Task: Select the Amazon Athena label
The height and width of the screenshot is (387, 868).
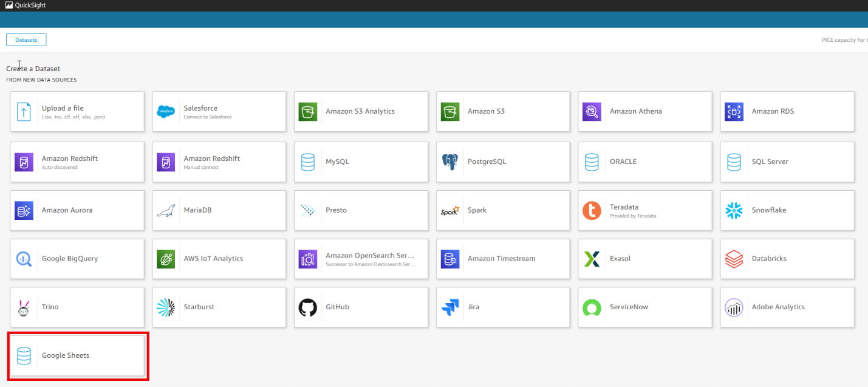Action: [636, 112]
